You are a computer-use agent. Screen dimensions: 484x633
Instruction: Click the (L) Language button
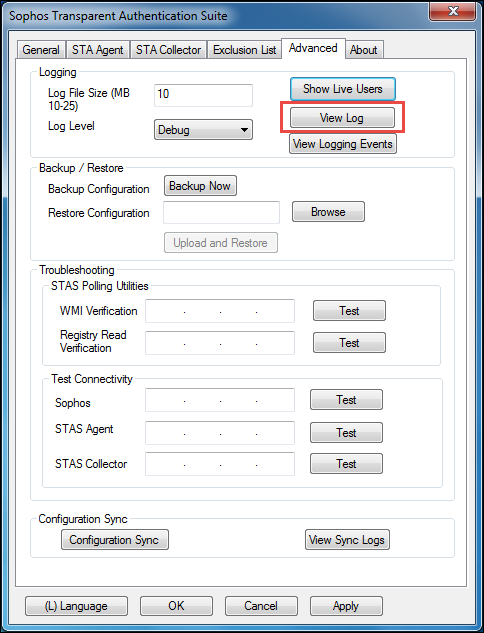[76, 606]
